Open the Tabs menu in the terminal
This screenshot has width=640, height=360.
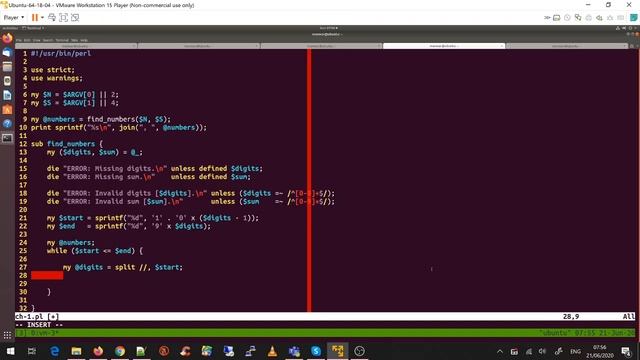coord(74,40)
